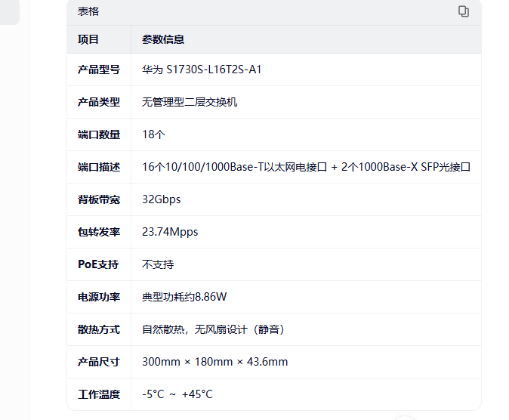Click the 端口数量 row label
The image size is (509, 420).
tap(99, 134)
